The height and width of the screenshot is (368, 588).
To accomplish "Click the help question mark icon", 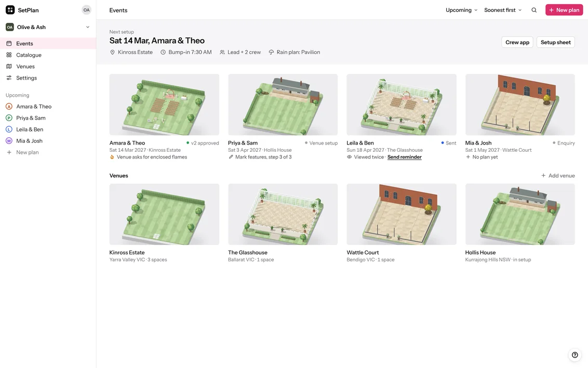I will click(575, 355).
